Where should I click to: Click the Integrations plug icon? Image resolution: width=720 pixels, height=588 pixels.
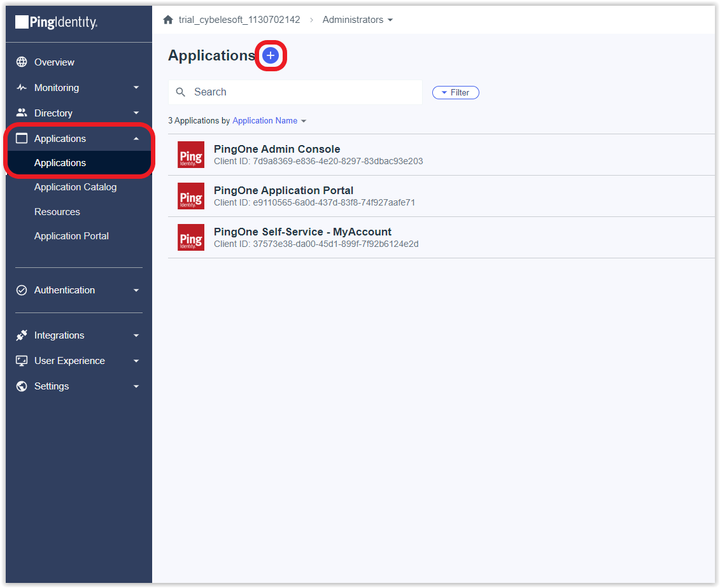point(22,335)
